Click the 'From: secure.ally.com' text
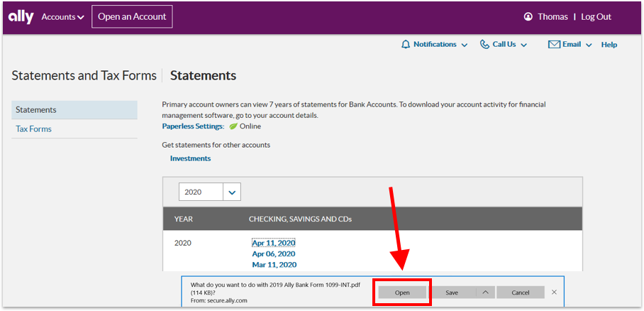This screenshot has width=644, height=311. tap(219, 300)
